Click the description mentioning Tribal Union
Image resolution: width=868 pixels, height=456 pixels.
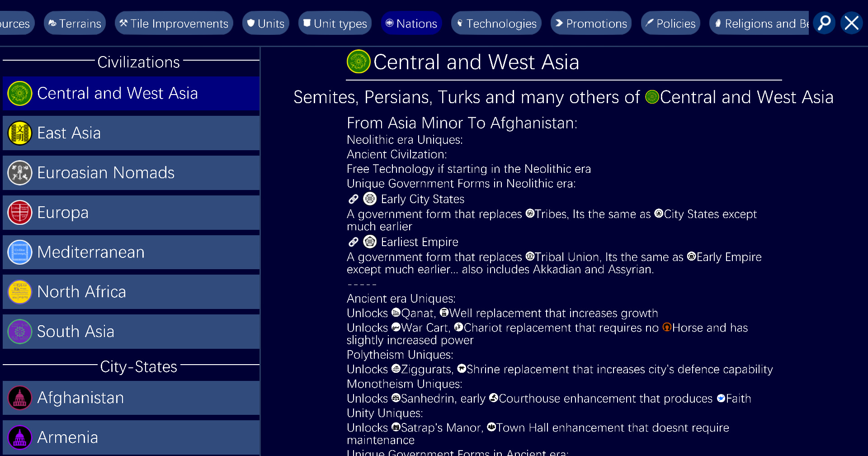point(554,263)
